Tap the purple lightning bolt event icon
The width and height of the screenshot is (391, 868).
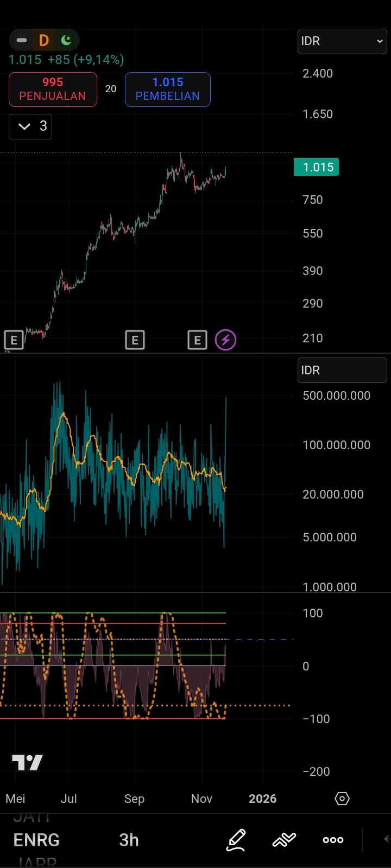pos(226,340)
